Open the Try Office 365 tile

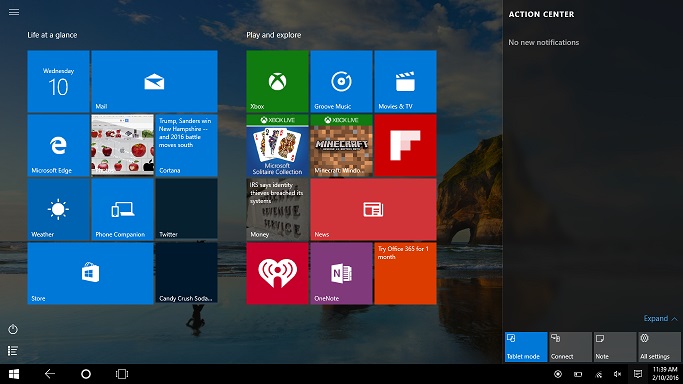point(406,273)
